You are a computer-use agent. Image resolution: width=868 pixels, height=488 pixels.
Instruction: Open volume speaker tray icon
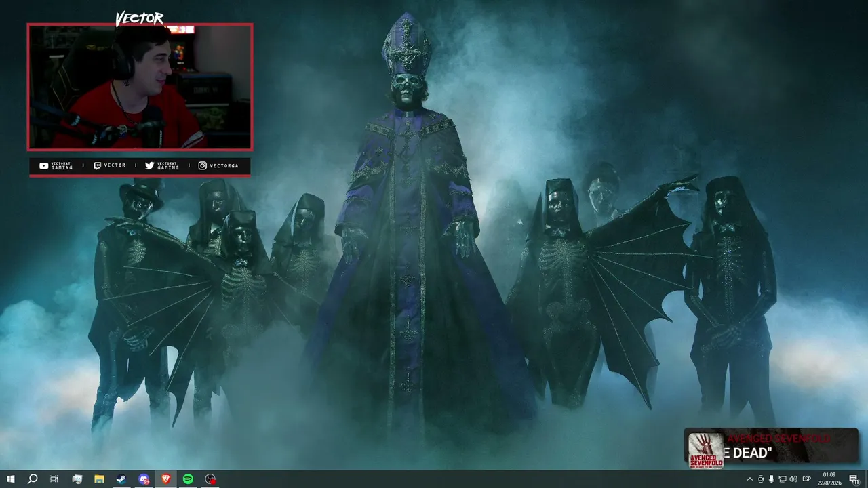coord(793,479)
